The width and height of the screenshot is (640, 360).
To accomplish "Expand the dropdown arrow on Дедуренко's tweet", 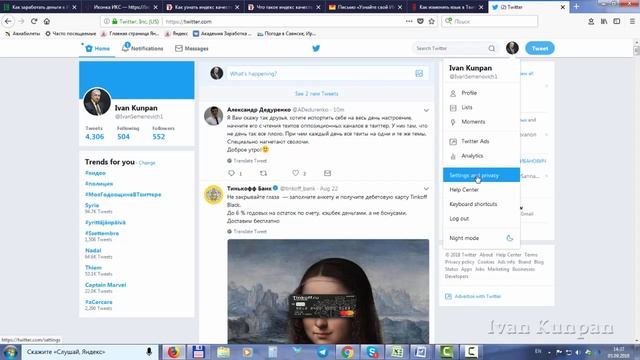I will pyautogui.click(x=426, y=110).
